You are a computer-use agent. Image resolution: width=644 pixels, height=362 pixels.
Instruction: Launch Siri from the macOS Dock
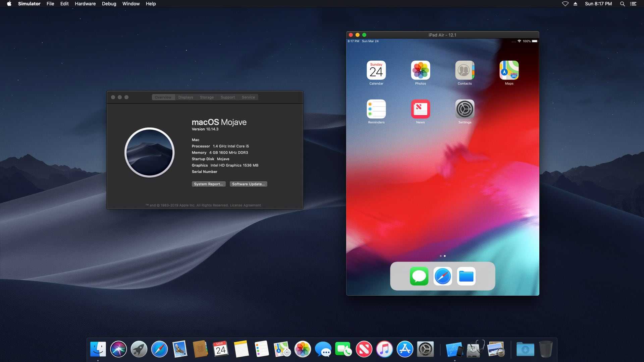pyautogui.click(x=118, y=349)
